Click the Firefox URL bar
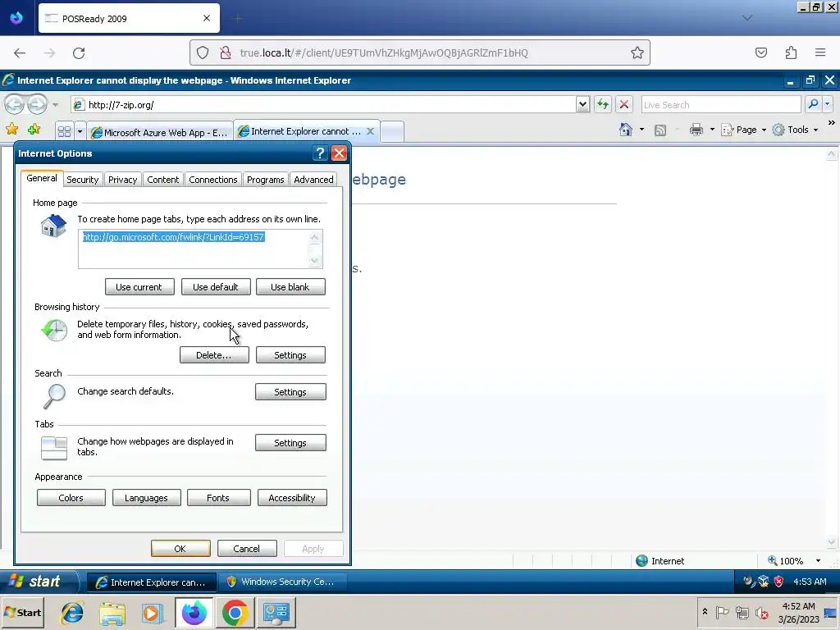 coord(419,52)
